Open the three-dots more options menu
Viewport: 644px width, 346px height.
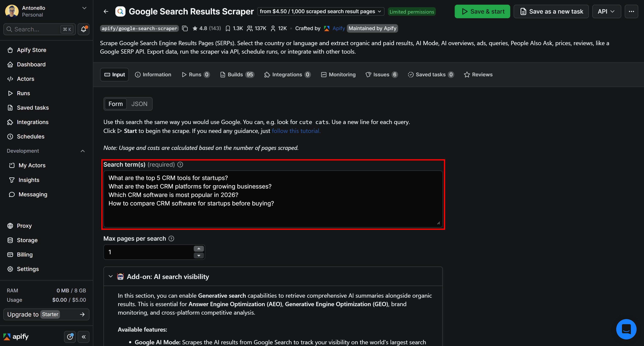click(631, 11)
